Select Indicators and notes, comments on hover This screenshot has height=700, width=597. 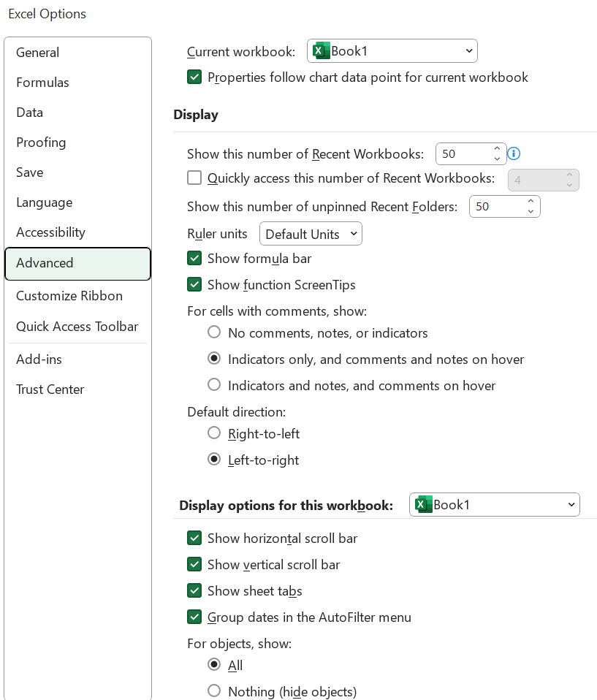[x=214, y=385]
